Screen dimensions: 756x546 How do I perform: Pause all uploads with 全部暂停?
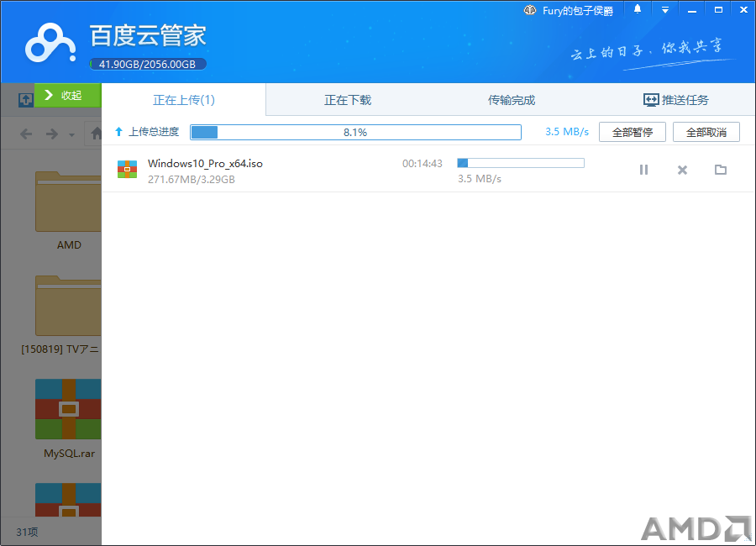(x=632, y=132)
